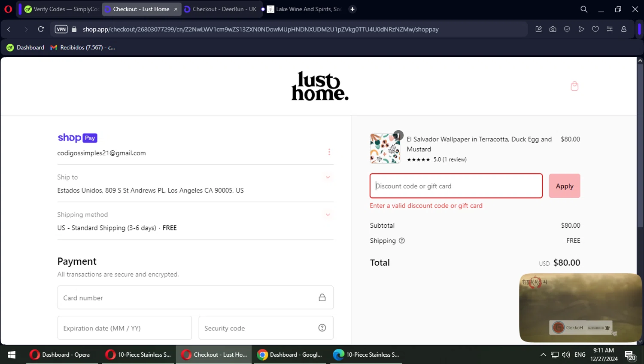Open the send/flow arrow icon
Screen dimensions: 644x364
[581, 29]
